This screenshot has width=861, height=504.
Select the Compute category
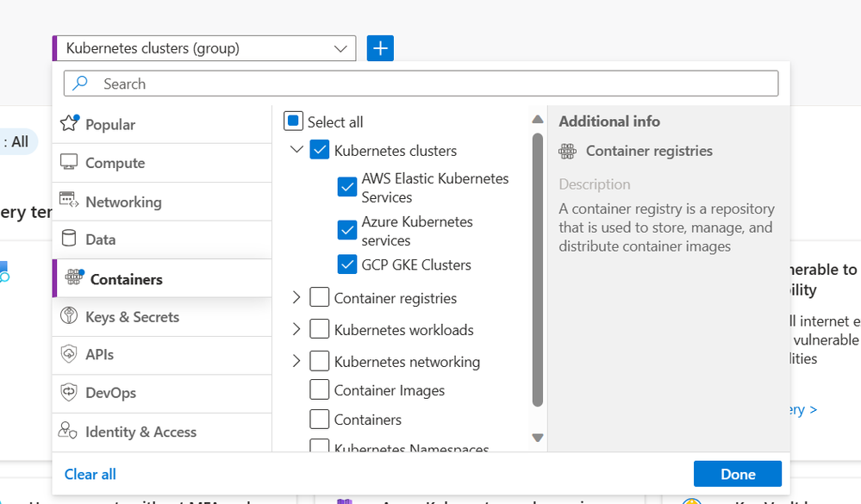[x=162, y=163]
